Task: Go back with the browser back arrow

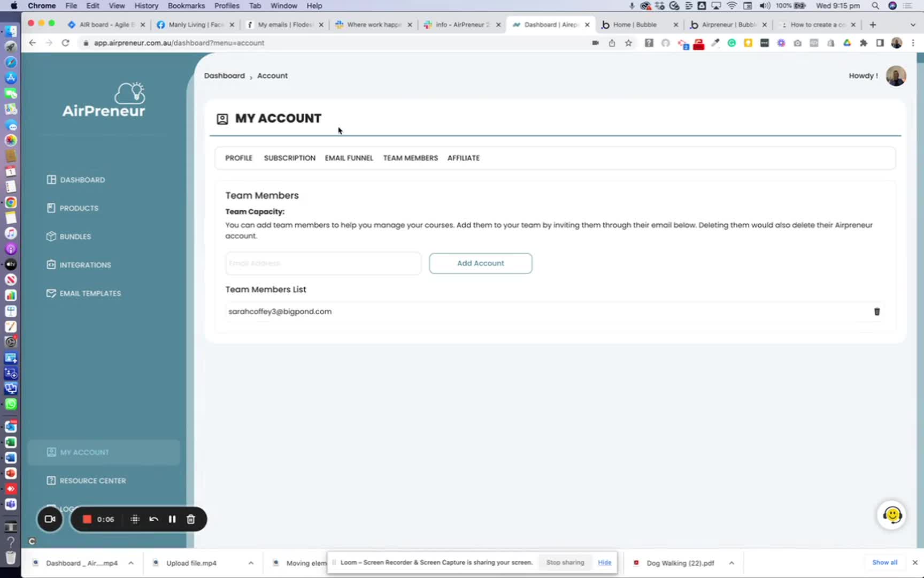Action: click(33, 43)
